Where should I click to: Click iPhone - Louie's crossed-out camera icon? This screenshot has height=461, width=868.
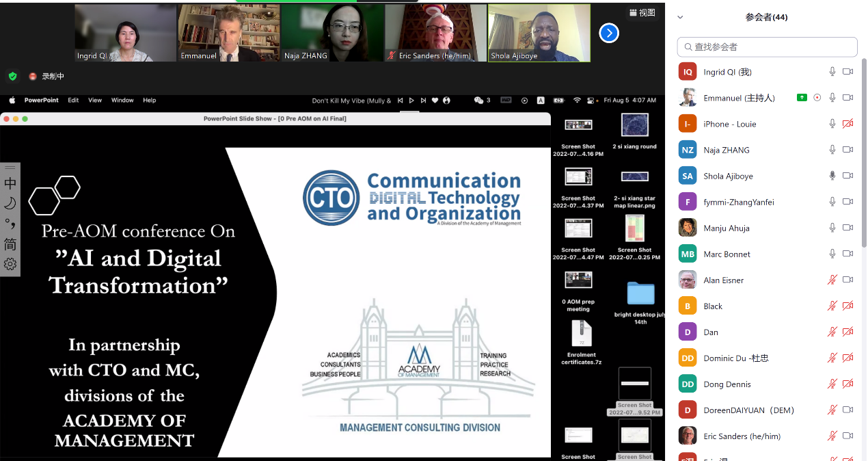[848, 124]
